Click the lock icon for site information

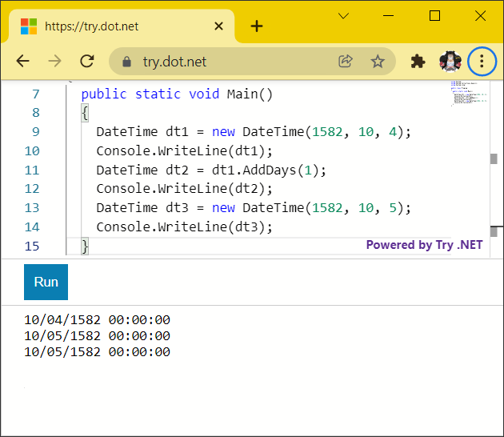(x=126, y=62)
